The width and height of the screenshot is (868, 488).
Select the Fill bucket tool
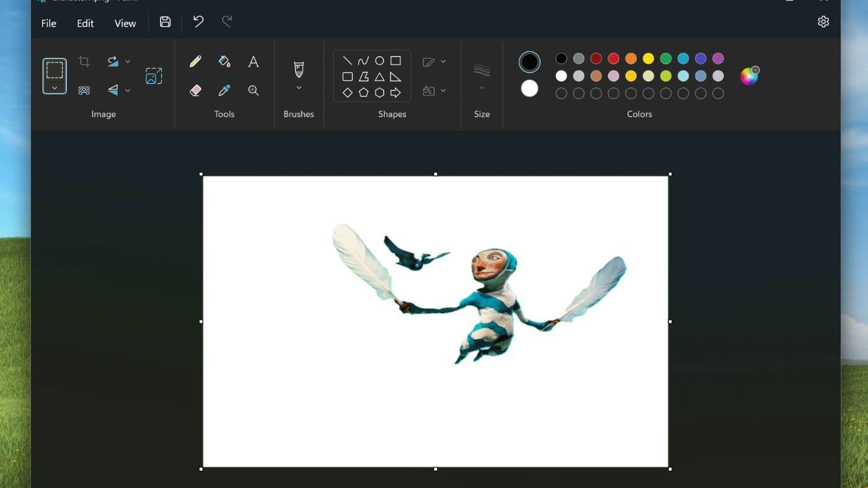click(224, 61)
